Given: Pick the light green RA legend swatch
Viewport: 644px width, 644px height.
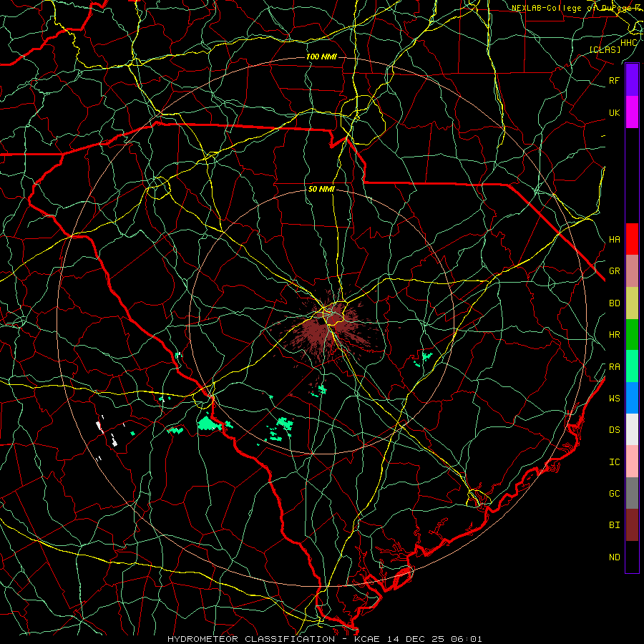Looking at the screenshot, I should tap(632, 366).
